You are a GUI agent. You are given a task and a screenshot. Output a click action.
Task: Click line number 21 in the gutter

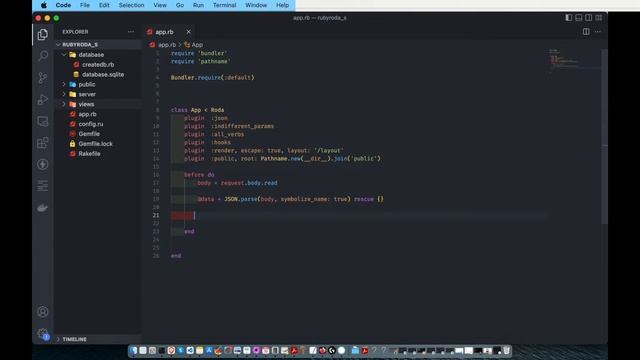[156, 215]
